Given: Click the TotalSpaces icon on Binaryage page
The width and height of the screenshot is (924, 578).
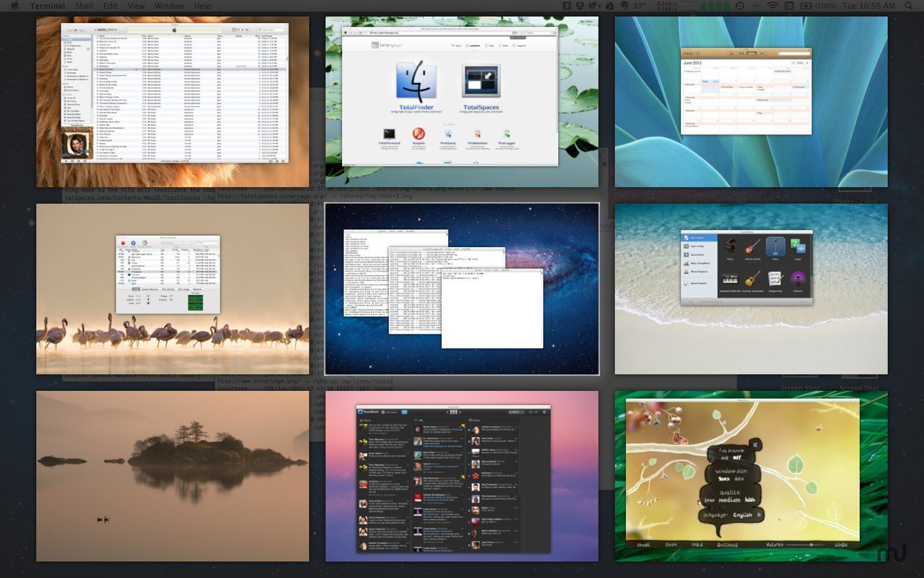Looking at the screenshot, I should pos(481,82).
